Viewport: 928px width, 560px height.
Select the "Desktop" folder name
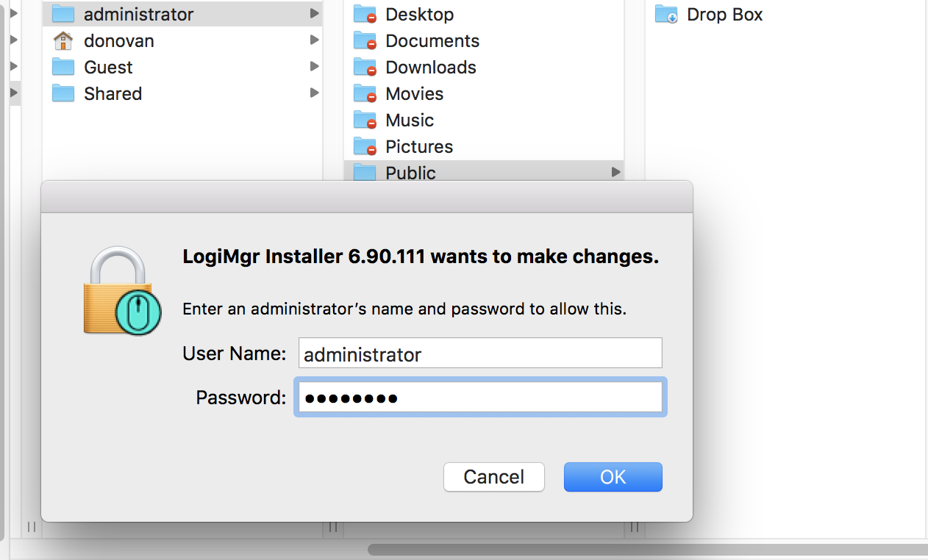pyautogui.click(x=419, y=14)
